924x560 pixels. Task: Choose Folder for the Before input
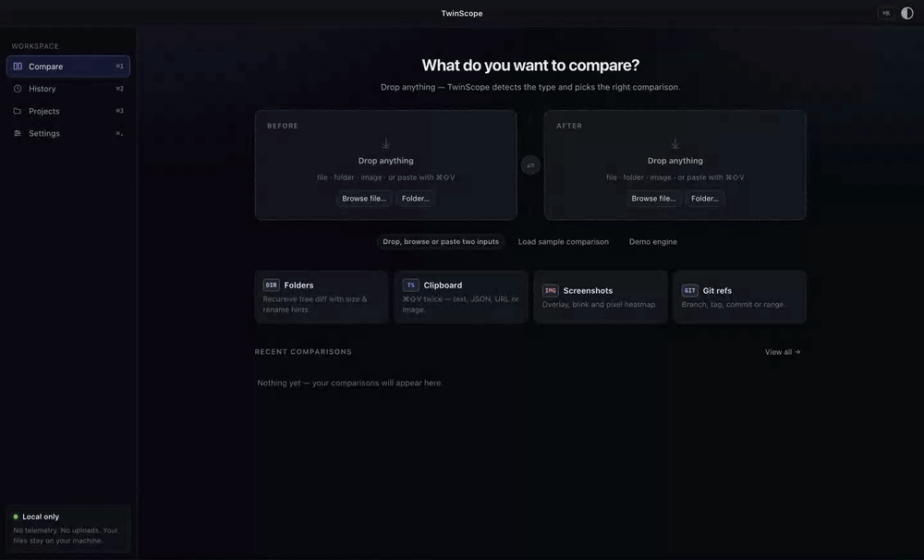coord(416,199)
